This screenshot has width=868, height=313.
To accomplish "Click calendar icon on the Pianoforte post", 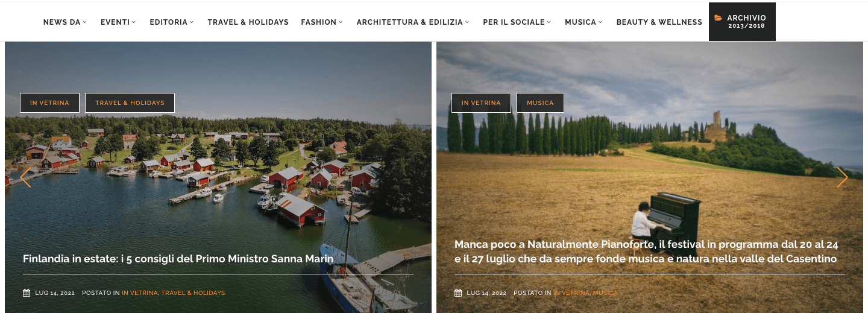I will tap(458, 293).
